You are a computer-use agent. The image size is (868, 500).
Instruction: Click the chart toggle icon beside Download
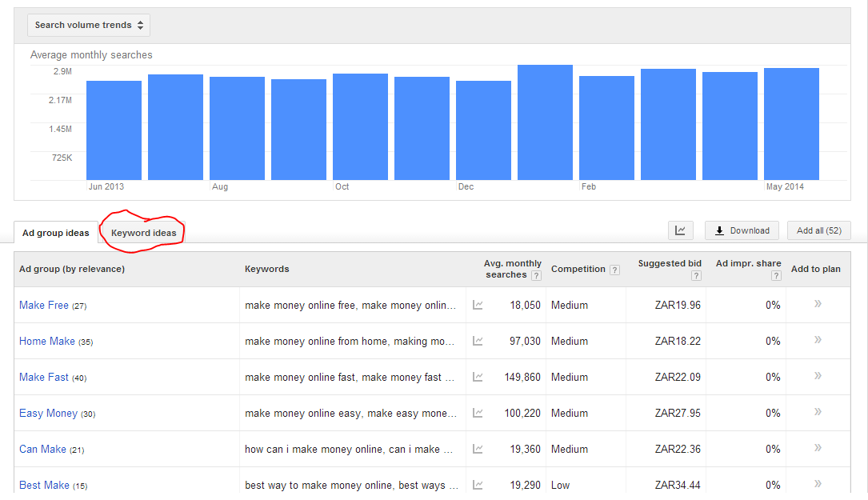coord(680,230)
